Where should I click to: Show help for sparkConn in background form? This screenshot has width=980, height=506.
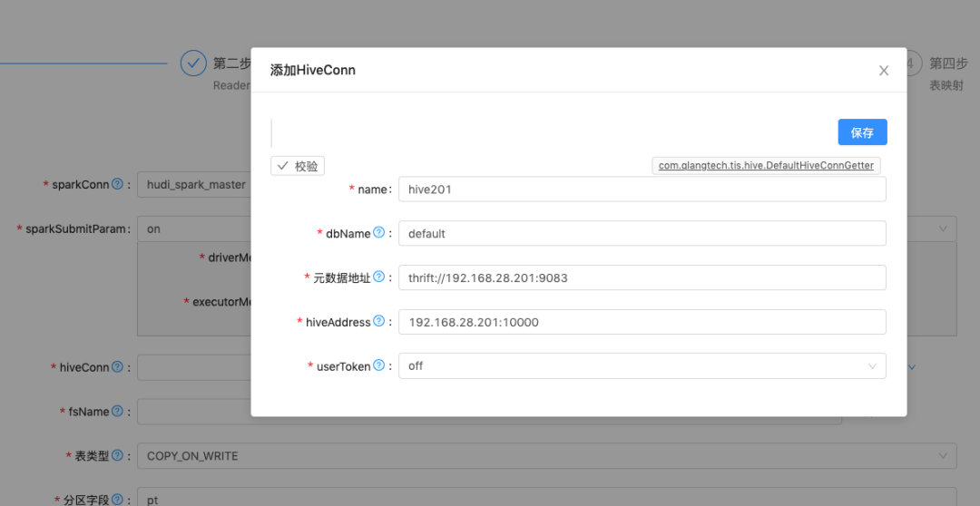click(x=117, y=184)
